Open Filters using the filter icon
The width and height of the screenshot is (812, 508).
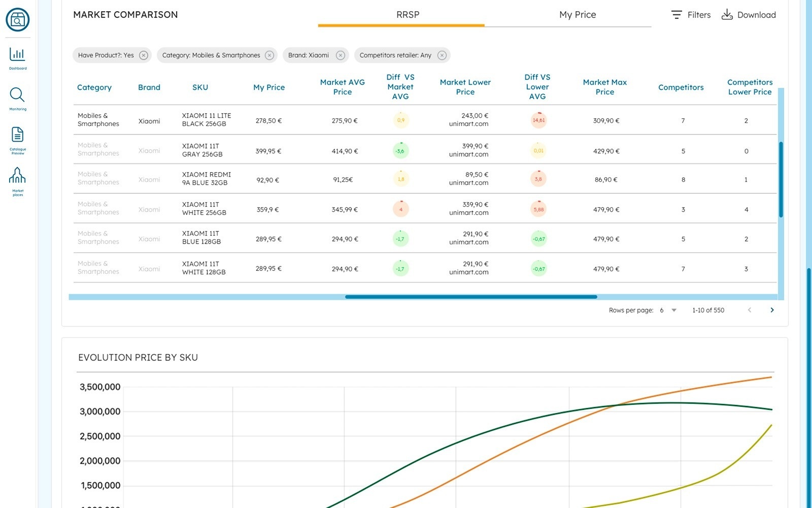coord(676,15)
